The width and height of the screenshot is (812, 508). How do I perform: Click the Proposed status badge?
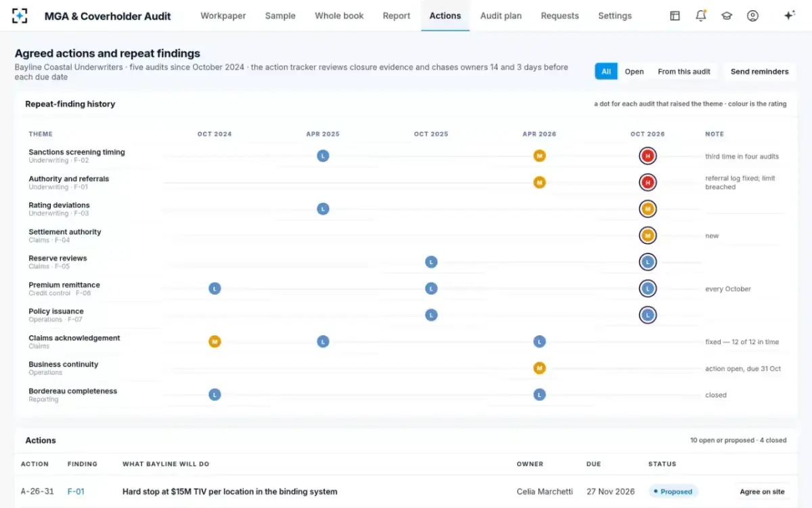pos(673,492)
